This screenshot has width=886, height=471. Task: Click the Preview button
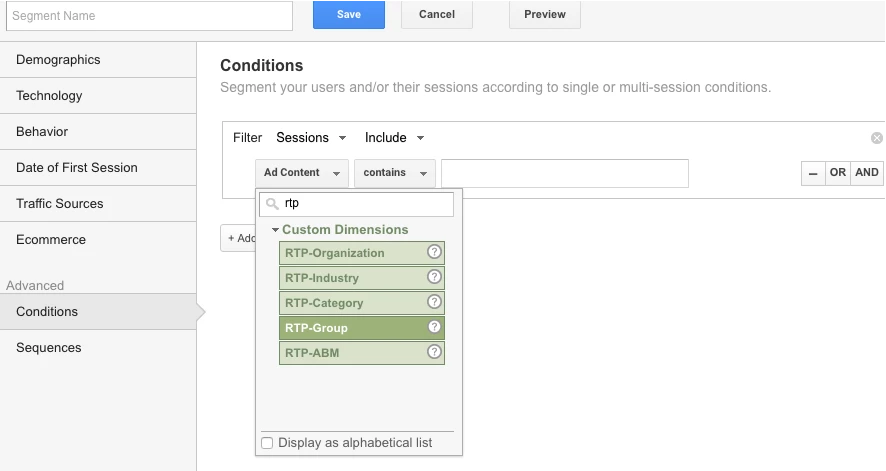[x=545, y=15]
